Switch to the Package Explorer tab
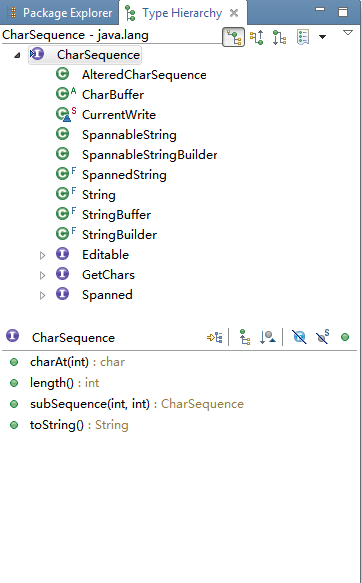 60,13
